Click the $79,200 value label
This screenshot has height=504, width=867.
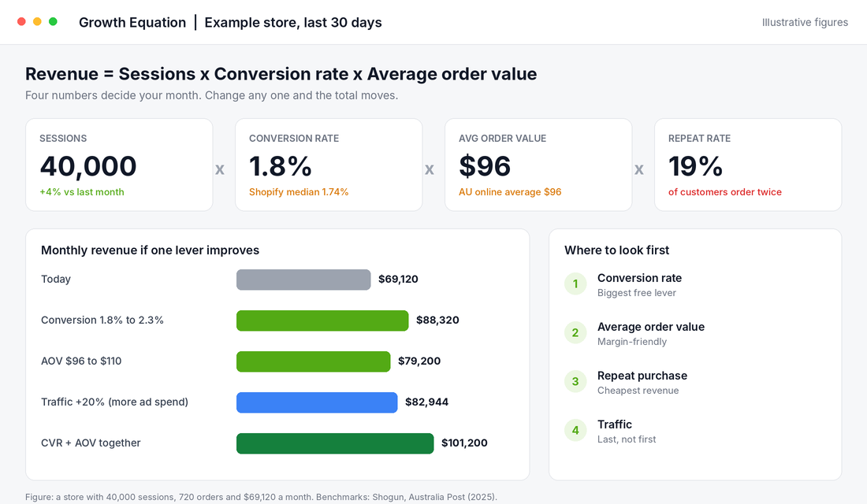click(x=419, y=361)
